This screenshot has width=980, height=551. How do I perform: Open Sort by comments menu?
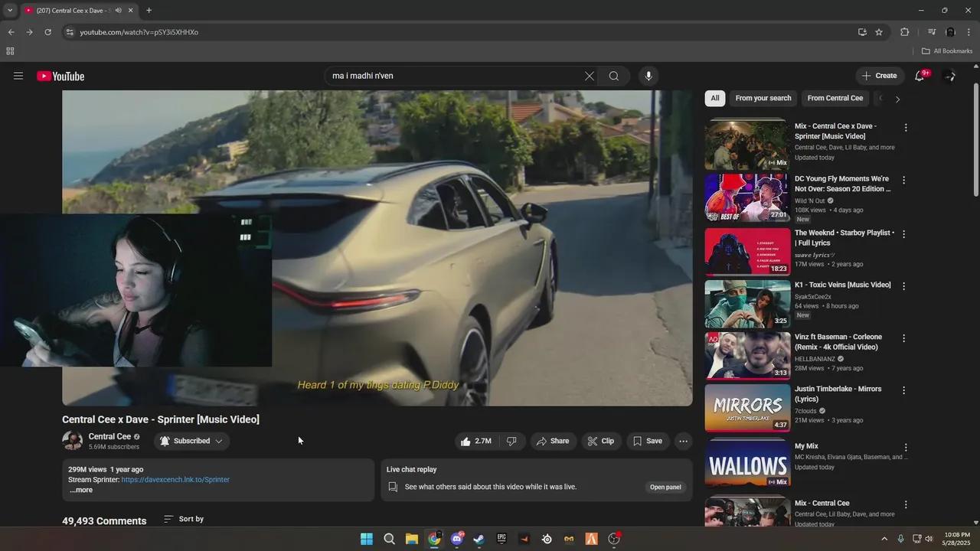click(x=184, y=519)
